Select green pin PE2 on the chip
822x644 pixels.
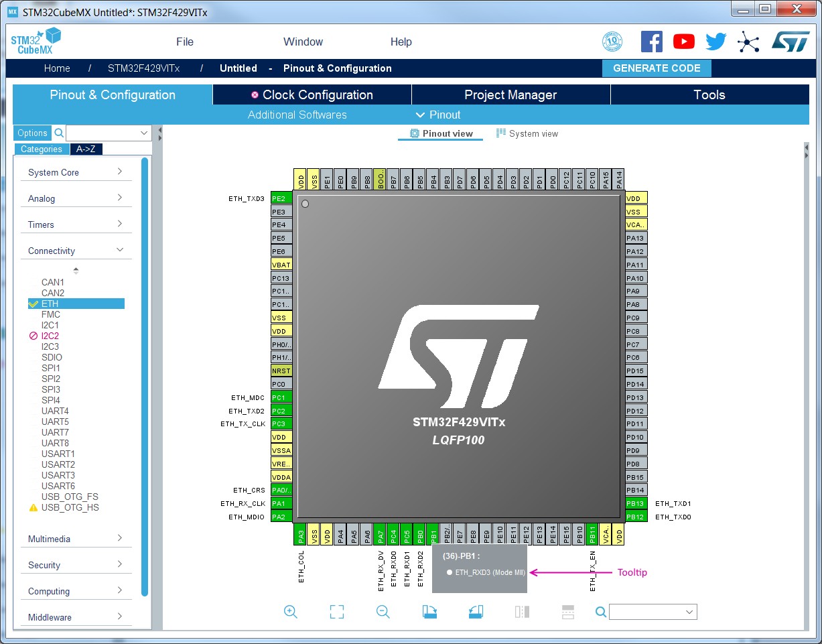(x=281, y=198)
